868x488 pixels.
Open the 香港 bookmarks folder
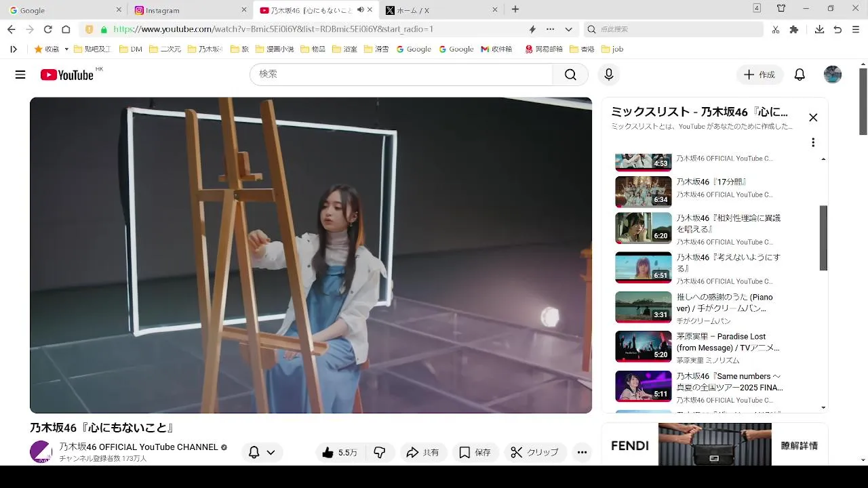(x=582, y=49)
